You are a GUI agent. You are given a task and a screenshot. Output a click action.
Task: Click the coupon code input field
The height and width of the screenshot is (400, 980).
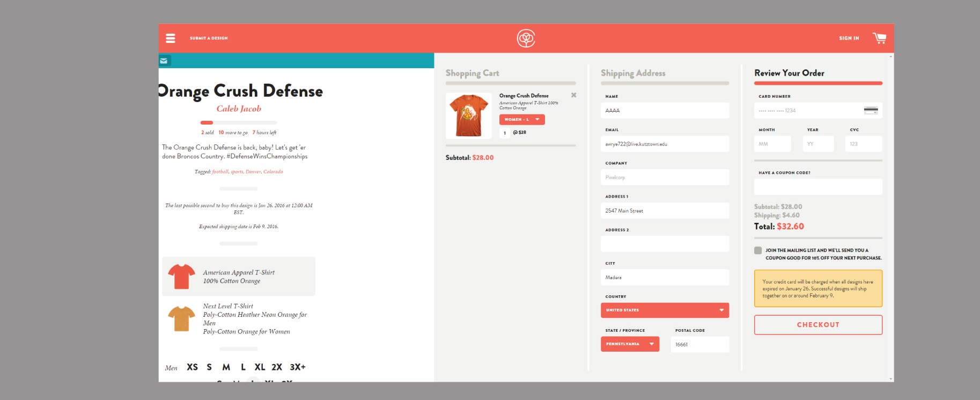point(817,187)
